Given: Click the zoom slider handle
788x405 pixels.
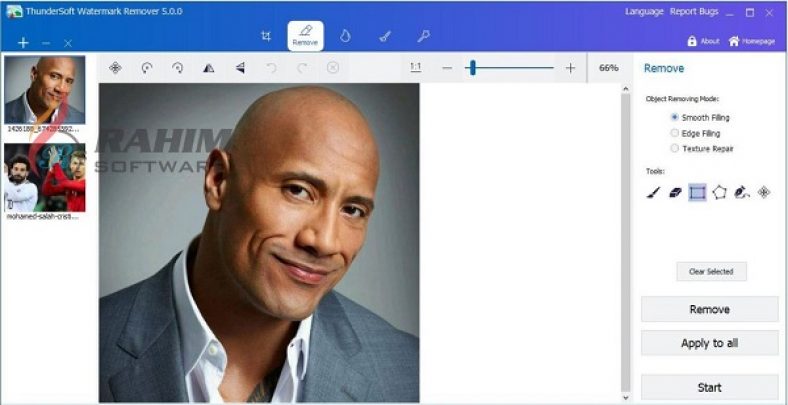Looking at the screenshot, I should (x=472, y=68).
